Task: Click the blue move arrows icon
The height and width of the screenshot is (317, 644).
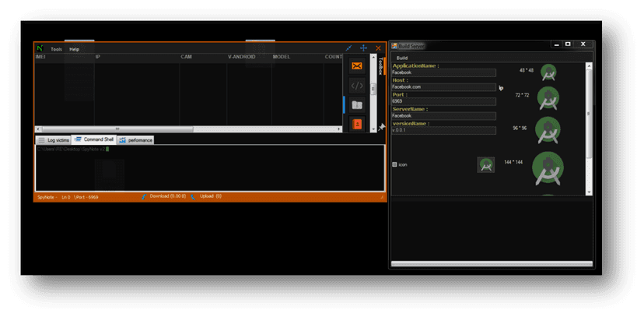Action: [x=363, y=48]
